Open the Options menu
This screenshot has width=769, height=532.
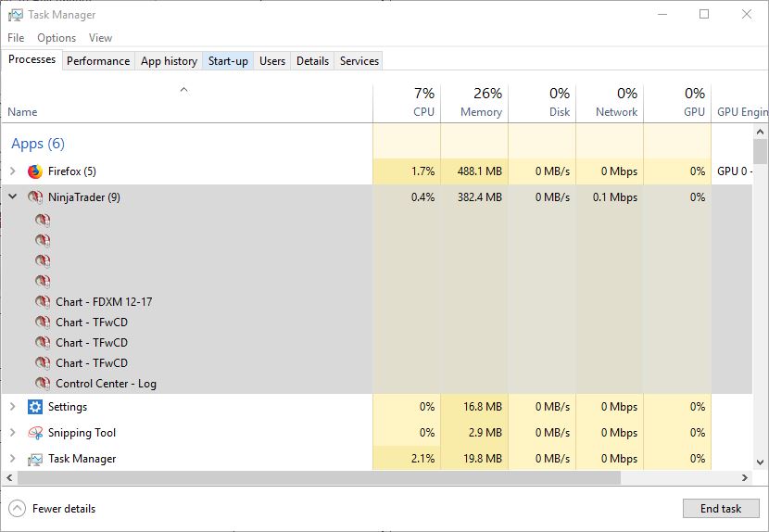57,38
